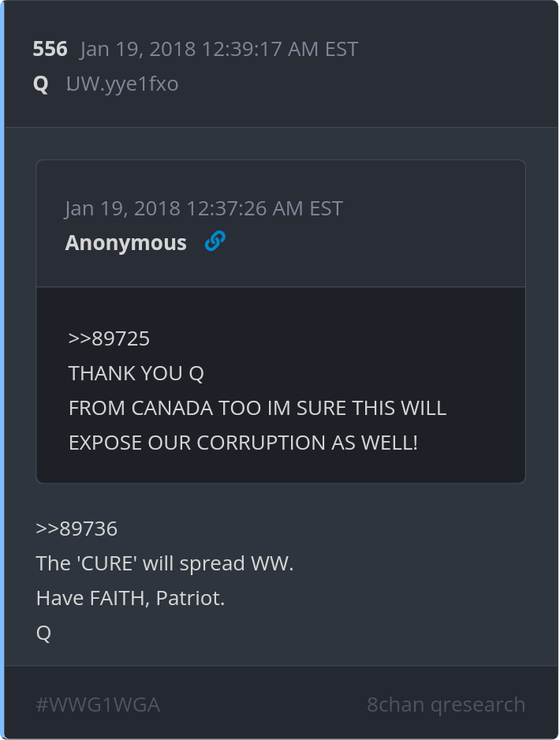Click the Q author name in header
The image size is (560, 740).
tap(40, 84)
